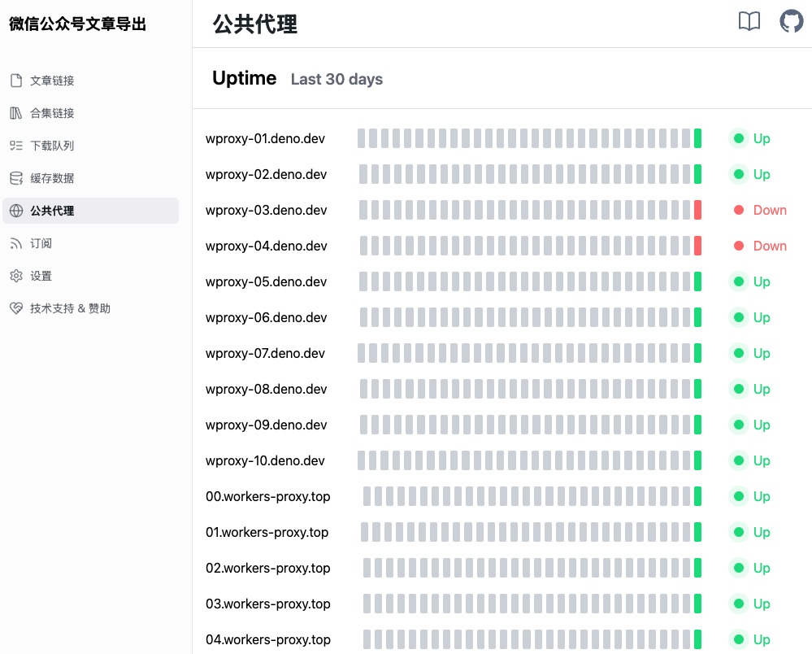Click the 03.workers-proxy.top hostname
The width and height of the screenshot is (812, 654).
click(x=267, y=604)
